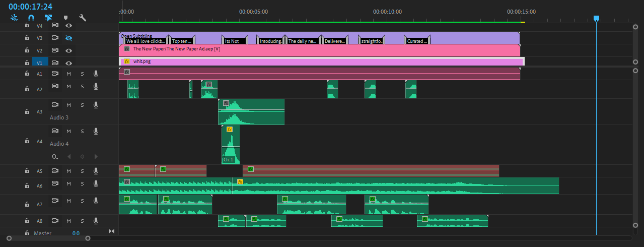Enable voice-over record microphone on A1
Screen dimensions: 644x247
coord(96,74)
